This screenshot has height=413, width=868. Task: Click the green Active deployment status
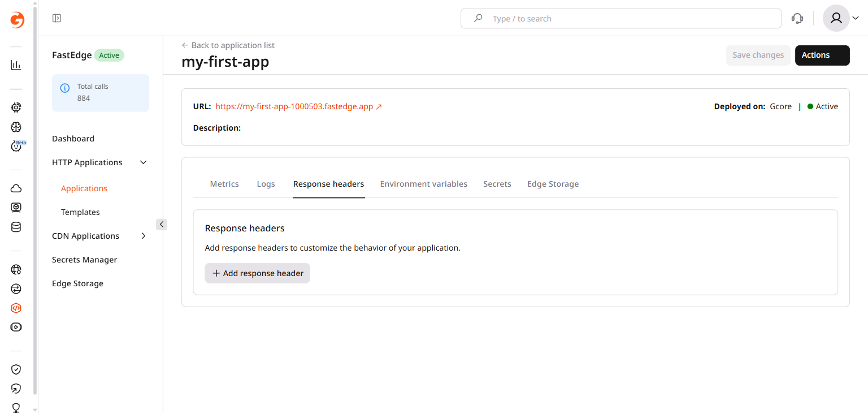tap(823, 106)
